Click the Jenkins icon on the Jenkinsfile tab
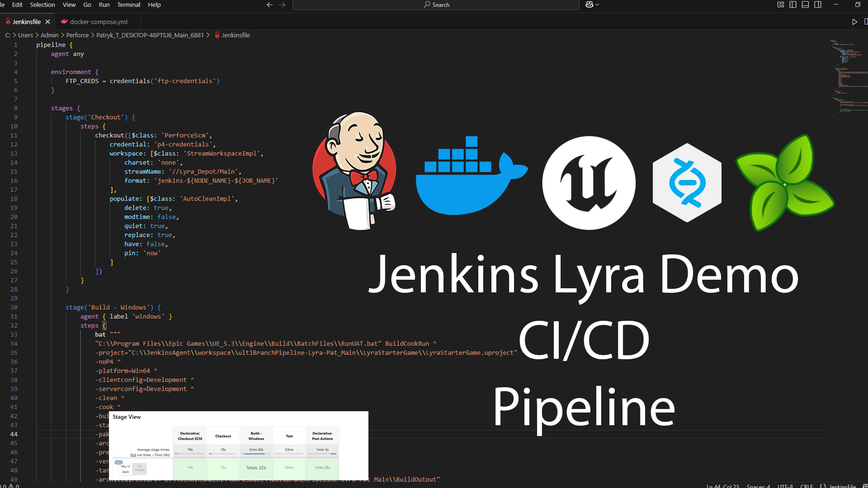This screenshot has width=868, height=488. [x=8, y=22]
